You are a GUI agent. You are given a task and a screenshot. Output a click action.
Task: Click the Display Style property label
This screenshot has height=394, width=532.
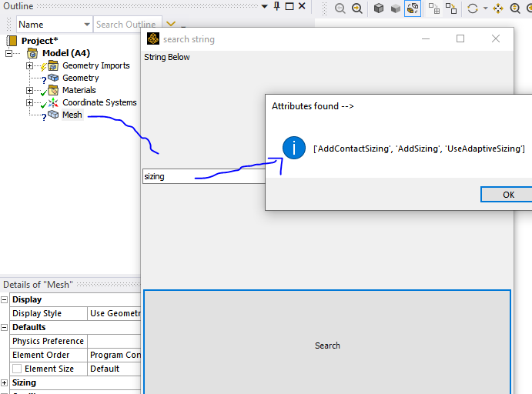click(x=37, y=313)
